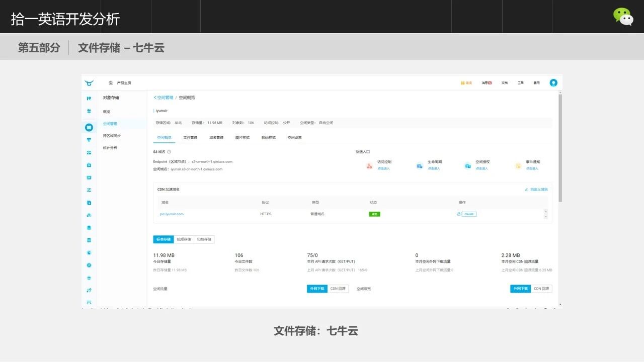Open 产品主页 in the top bar
Image resolution: width=644 pixels, height=362 pixels.
[x=124, y=83]
